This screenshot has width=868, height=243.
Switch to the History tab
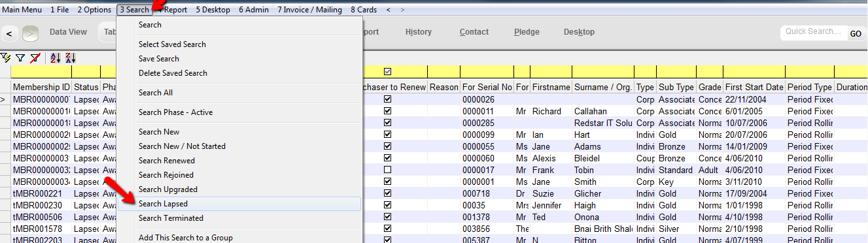419,32
